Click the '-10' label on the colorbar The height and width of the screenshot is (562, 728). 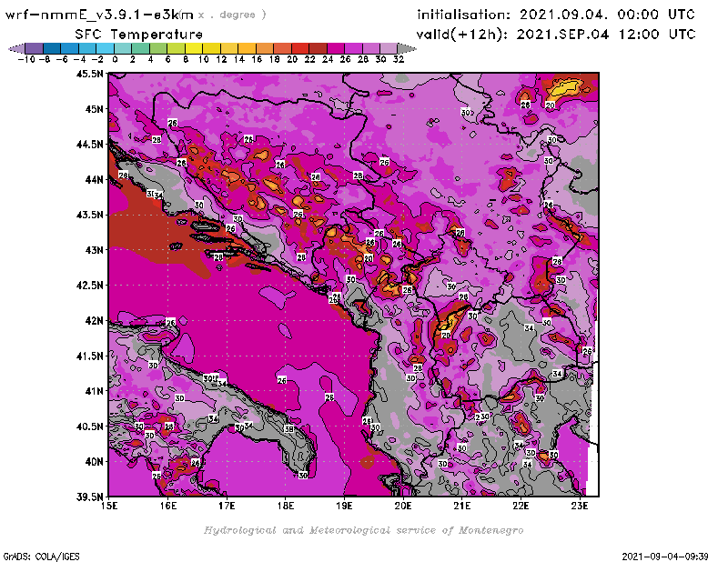point(26,59)
